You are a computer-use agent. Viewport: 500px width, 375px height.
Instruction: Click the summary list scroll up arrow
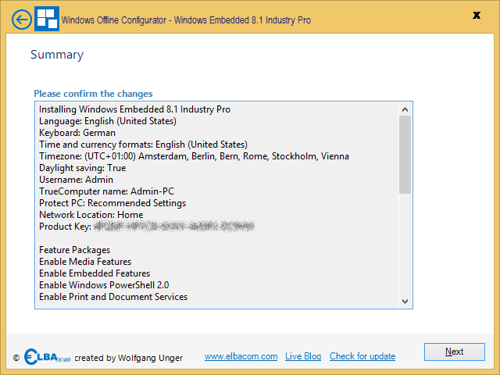[x=405, y=110]
